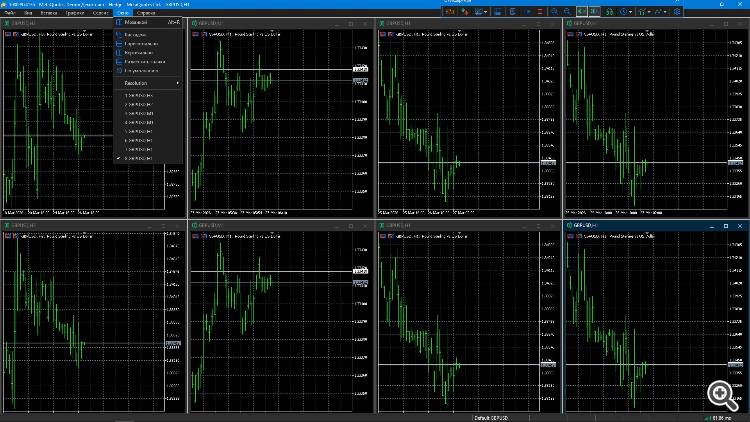Switch to window 6 in the Окно list

148,140
